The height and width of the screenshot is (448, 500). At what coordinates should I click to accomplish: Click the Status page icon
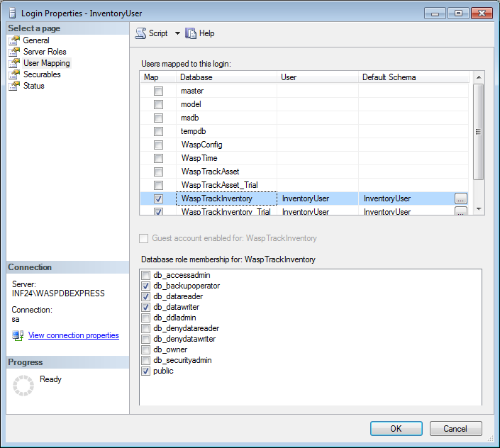14,86
